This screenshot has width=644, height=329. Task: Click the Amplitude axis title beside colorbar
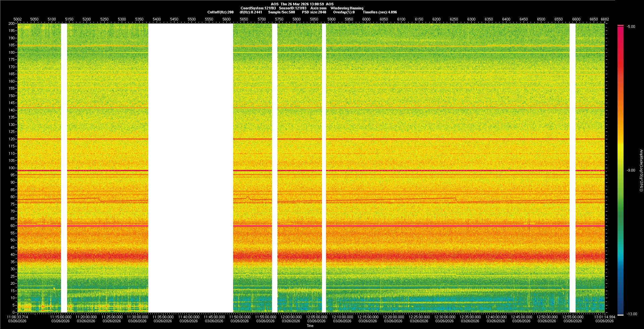(x=641, y=170)
